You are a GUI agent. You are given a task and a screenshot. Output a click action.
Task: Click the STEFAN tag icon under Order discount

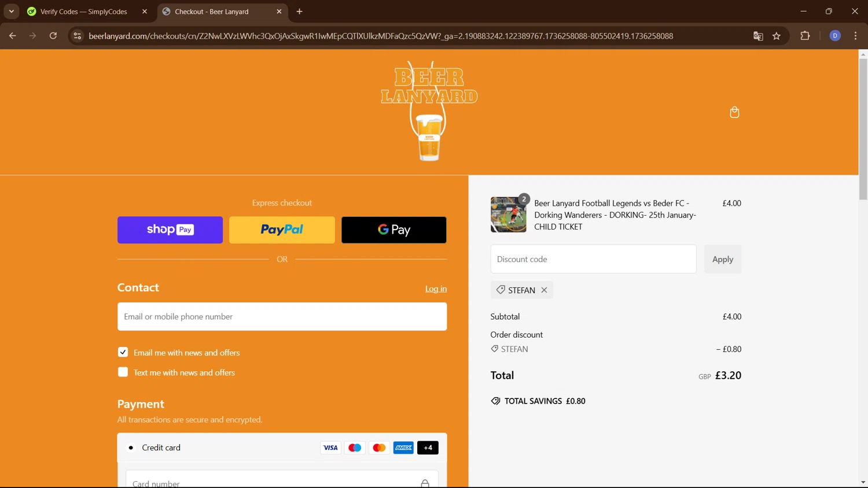click(x=495, y=349)
